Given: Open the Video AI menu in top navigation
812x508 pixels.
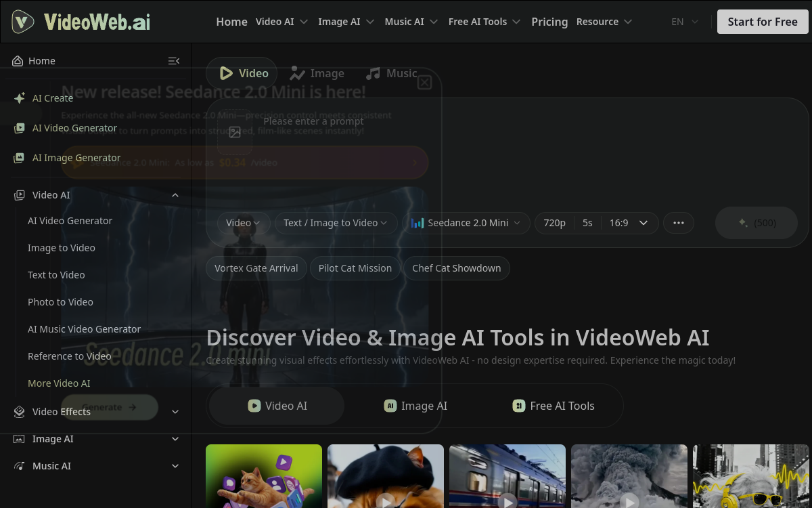Looking at the screenshot, I should point(281,22).
